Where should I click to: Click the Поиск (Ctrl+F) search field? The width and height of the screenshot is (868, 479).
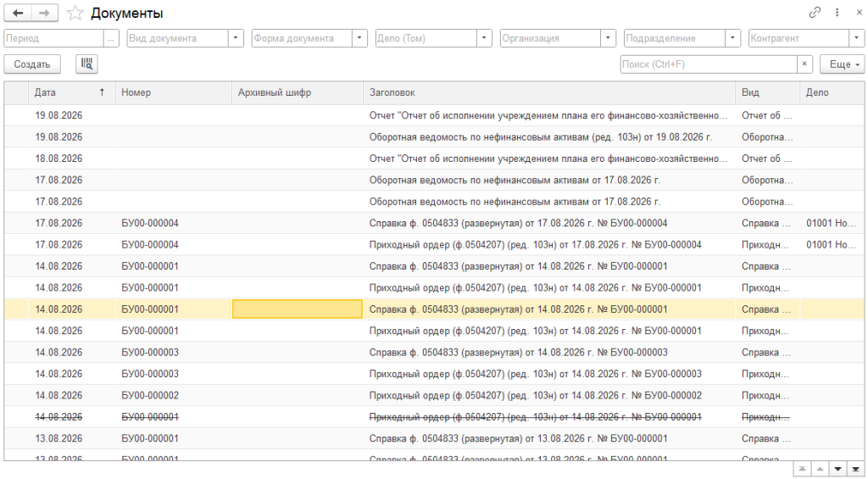pos(709,64)
